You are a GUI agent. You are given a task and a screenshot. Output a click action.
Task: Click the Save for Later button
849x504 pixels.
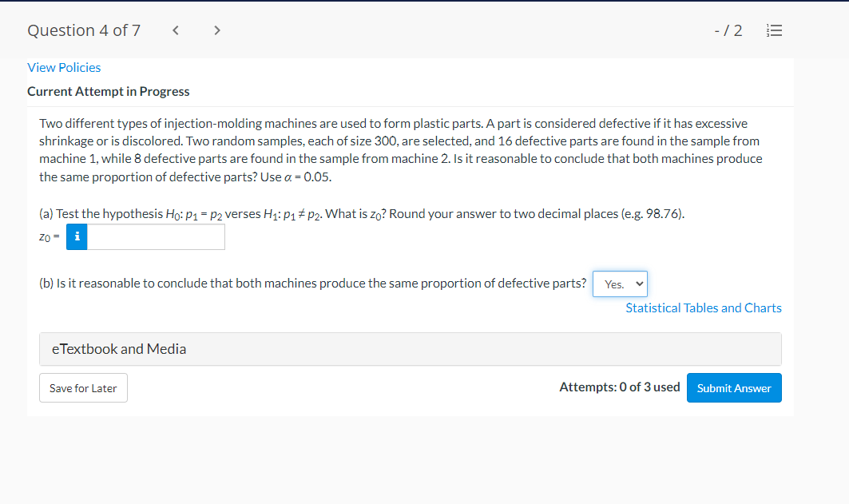[x=83, y=387]
